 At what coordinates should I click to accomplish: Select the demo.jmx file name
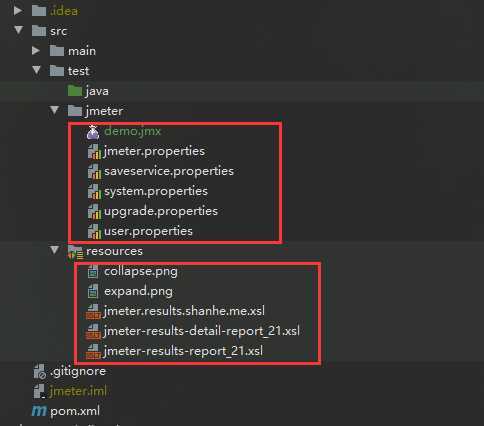(133, 131)
